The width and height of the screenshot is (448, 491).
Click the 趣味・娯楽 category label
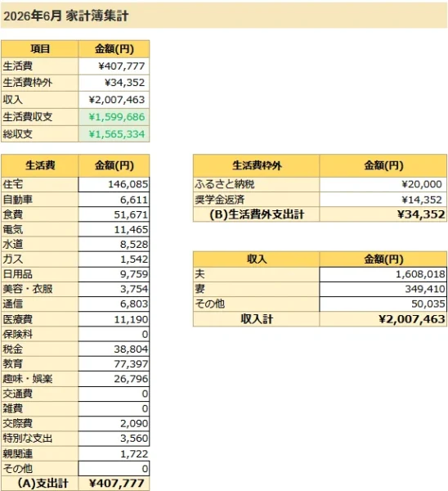click(x=40, y=379)
